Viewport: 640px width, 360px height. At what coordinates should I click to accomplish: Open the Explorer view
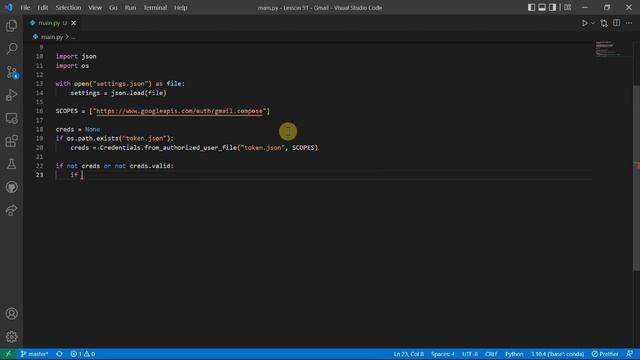(11, 26)
